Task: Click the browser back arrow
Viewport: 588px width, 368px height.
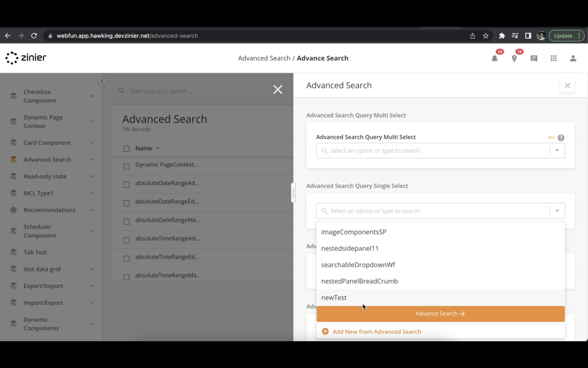Action: tap(8, 36)
